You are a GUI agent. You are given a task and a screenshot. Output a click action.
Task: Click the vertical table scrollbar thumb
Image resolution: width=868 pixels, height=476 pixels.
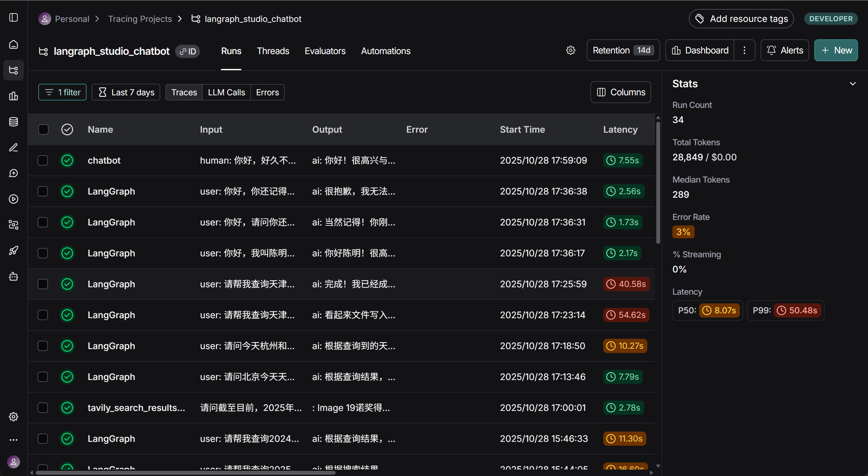point(658,182)
